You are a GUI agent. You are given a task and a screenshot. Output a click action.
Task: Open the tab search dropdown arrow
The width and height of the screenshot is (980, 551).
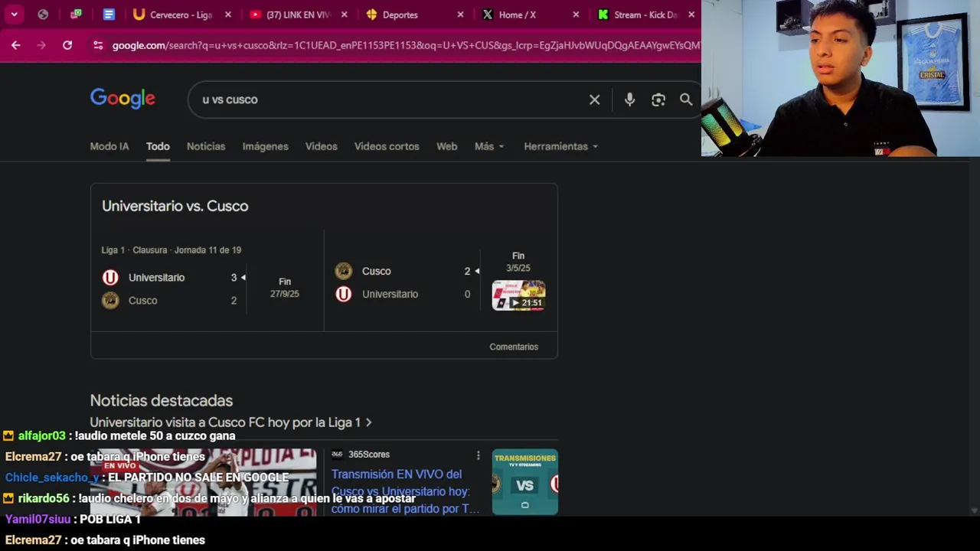(14, 15)
